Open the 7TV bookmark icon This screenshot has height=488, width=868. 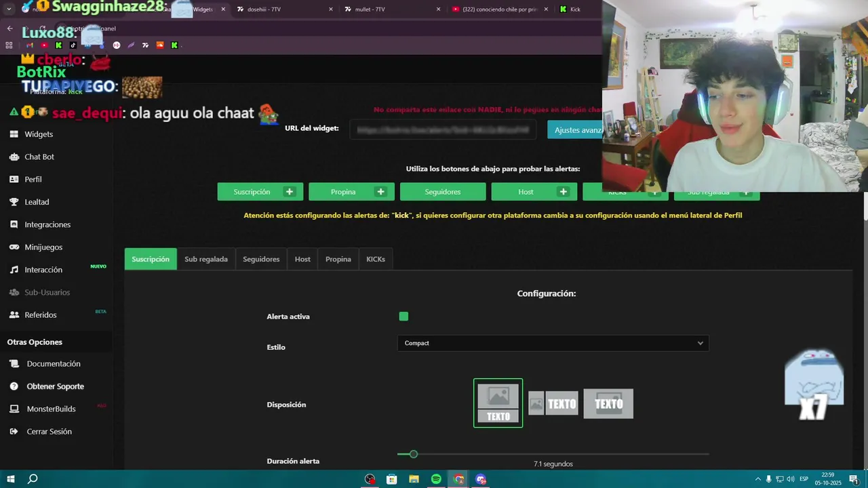click(145, 45)
